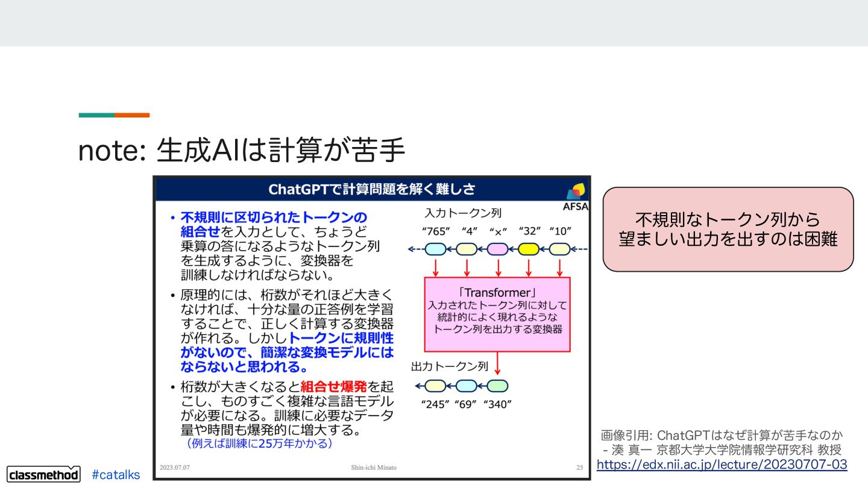Click the author name 'Shin-ichi Minato'
This screenshot has width=868, height=488.
(x=374, y=468)
